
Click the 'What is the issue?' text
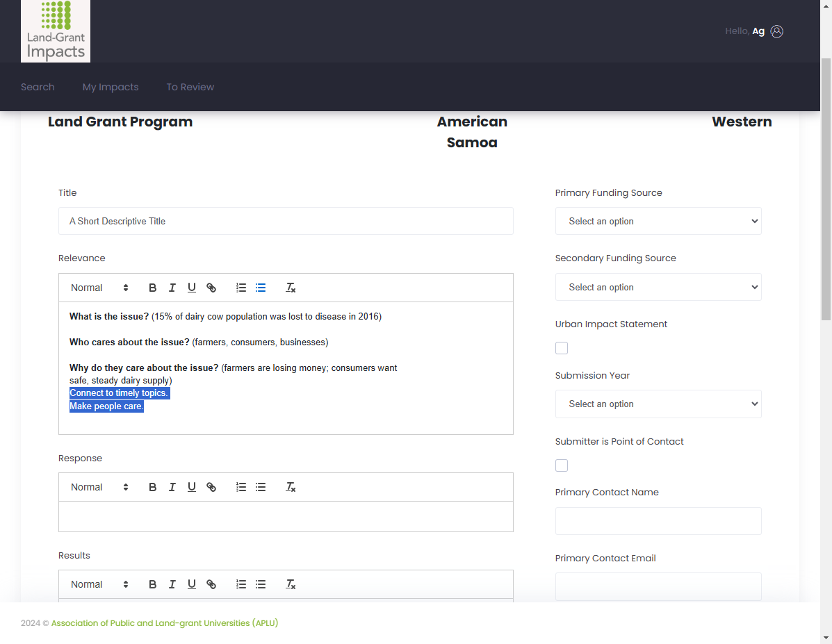click(108, 317)
